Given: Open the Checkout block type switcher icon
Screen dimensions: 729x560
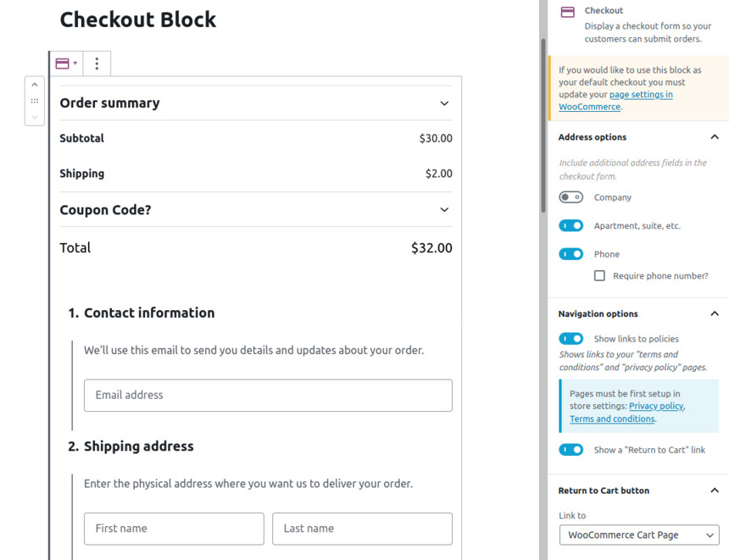Looking at the screenshot, I should point(65,64).
